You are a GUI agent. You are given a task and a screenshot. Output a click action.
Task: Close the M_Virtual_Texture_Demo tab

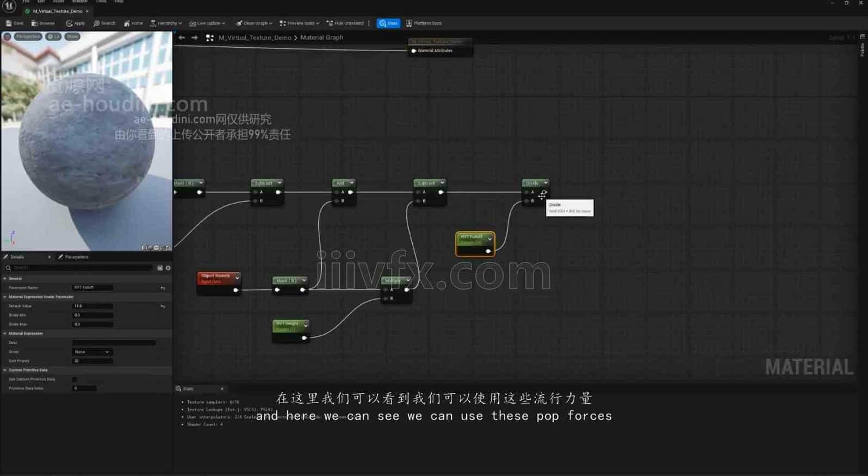[87, 11]
